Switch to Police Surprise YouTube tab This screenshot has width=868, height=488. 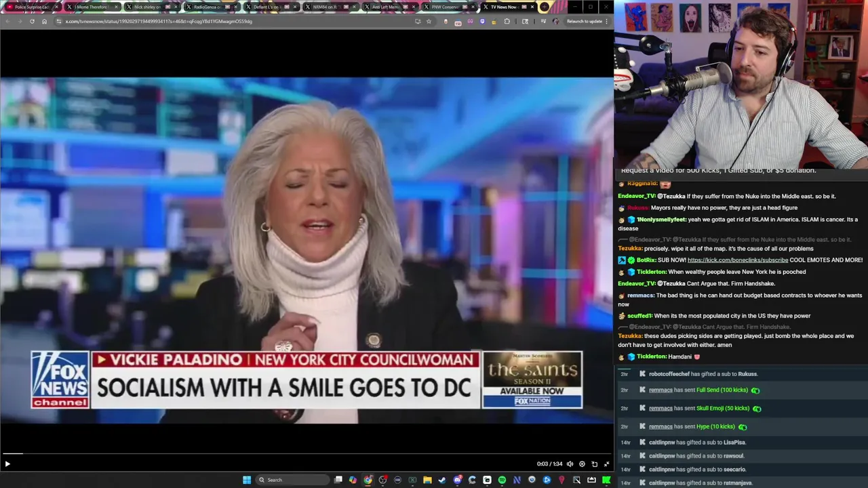click(31, 7)
